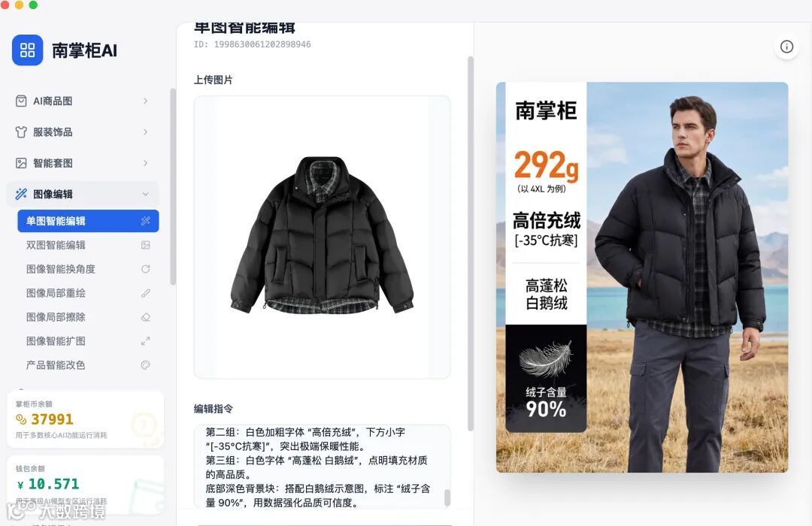Expand the AI商品图 menu chevron
The image size is (812, 526).
(146, 101)
